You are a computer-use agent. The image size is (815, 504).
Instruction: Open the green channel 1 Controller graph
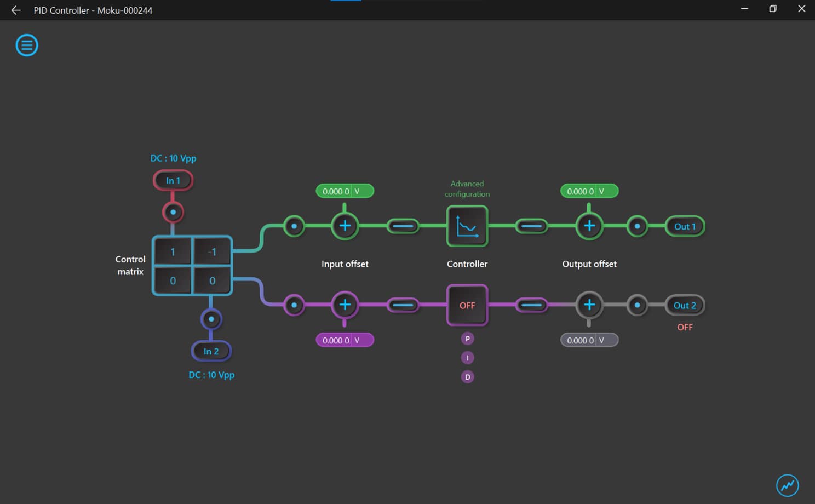point(467,226)
